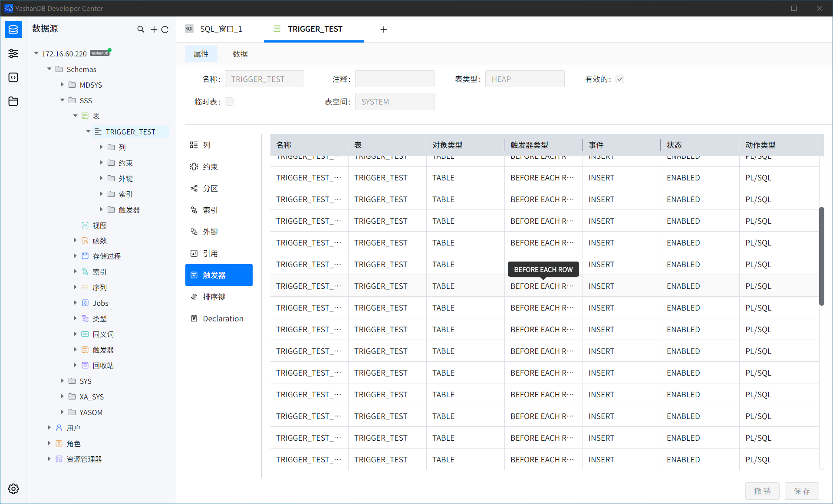Open the search in data sources panel
The height and width of the screenshot is (504, 833).
pos(141,29)
